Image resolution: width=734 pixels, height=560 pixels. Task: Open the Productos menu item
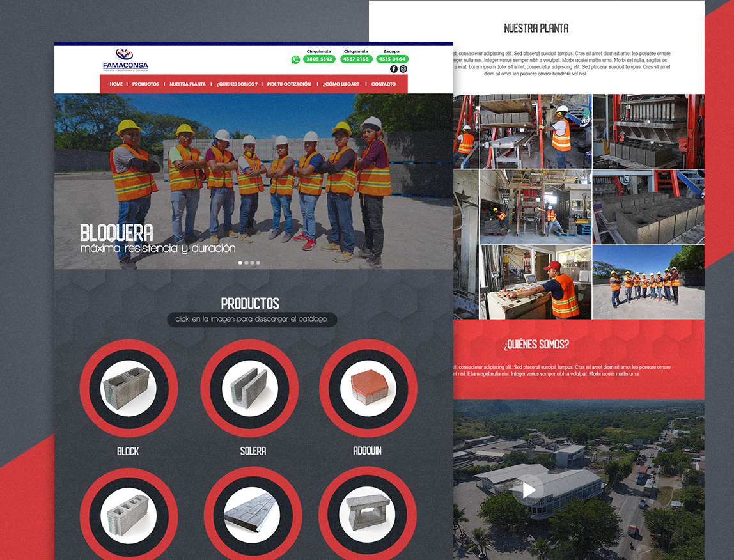coord(146,84)
